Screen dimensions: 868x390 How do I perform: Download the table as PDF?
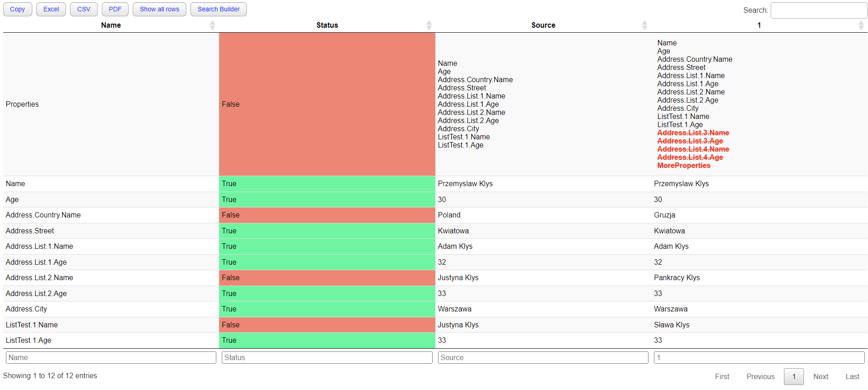(x=115, y=9)
